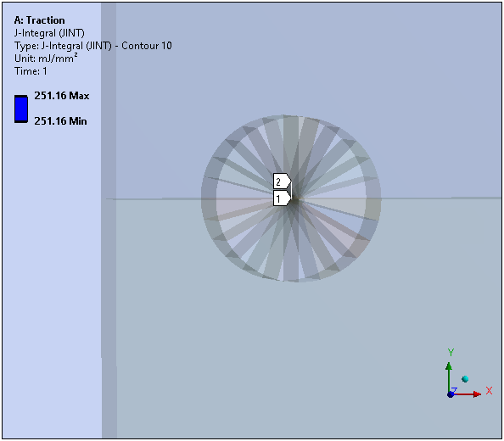
Task: Click the dark vertical band at body edge
Action: point(109,220)
